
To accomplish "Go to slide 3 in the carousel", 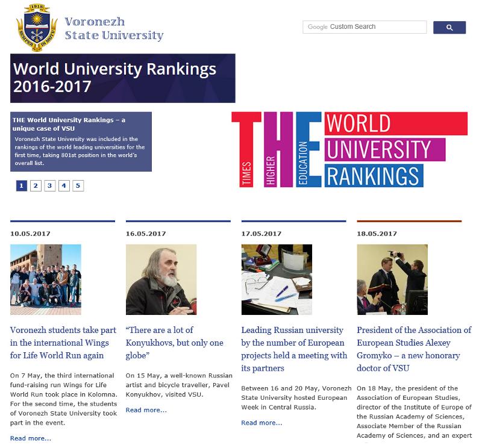I will coord(50,185).
